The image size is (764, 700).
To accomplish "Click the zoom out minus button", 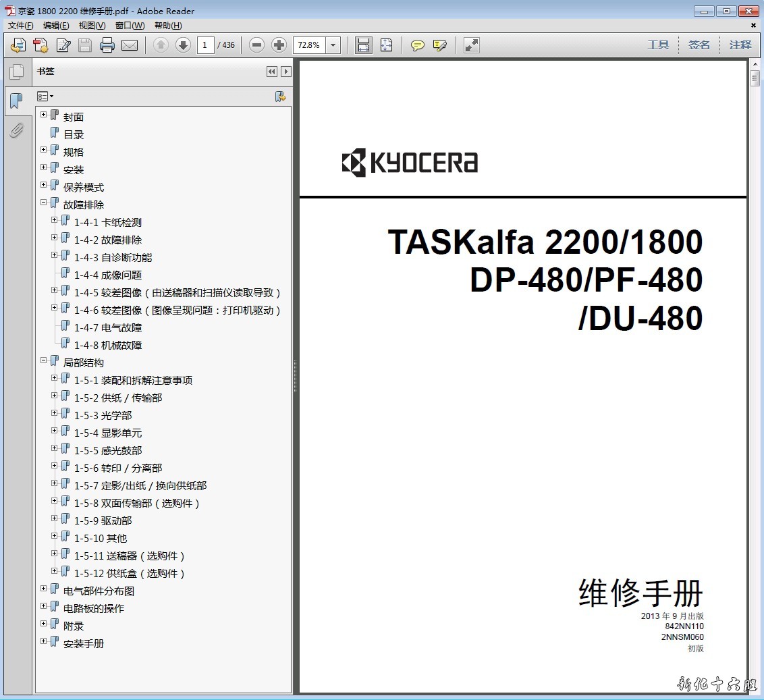I will [x=256, y=45].
